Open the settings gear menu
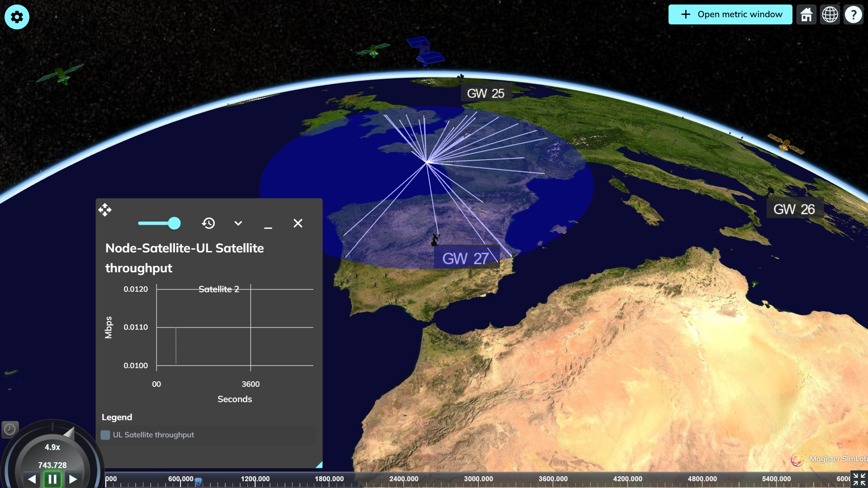 17,17
